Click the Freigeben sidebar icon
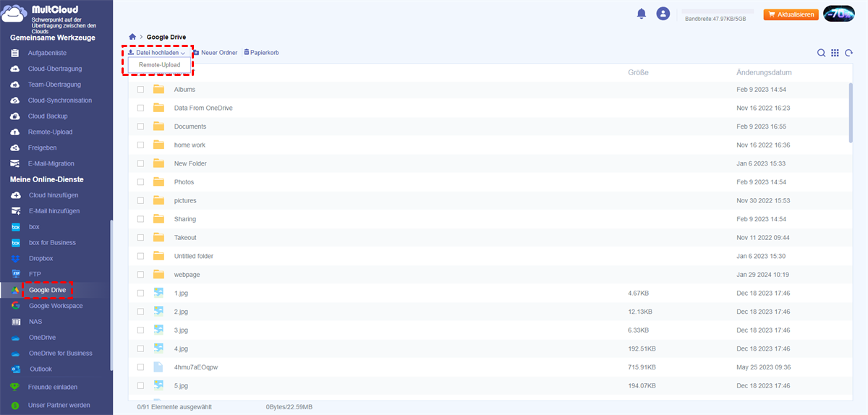The image size is (868, 415). 14,147
